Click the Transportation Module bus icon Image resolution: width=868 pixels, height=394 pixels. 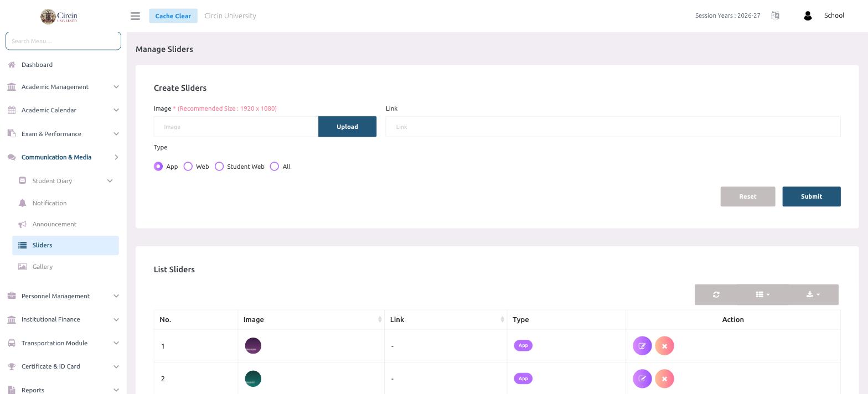pos(12,343)
